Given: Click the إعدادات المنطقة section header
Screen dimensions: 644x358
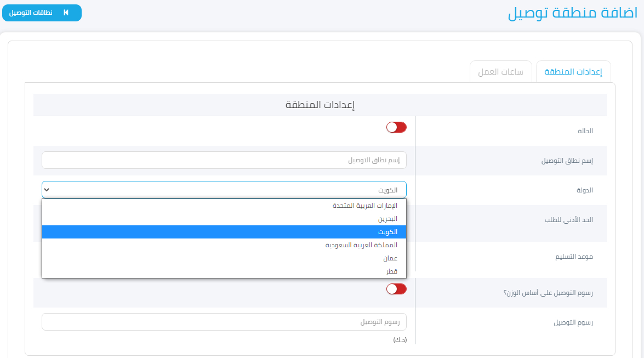Looking at the screenshot, I should pos(321,104).
